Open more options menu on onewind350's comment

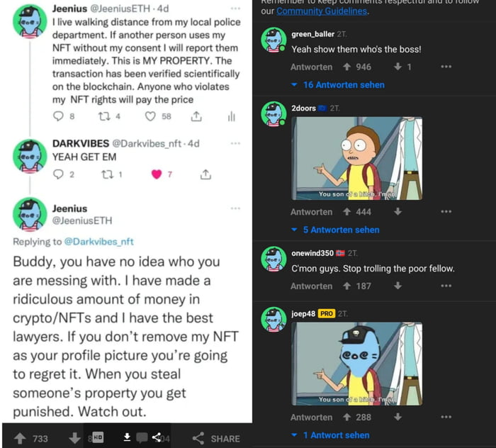[446, 286]
